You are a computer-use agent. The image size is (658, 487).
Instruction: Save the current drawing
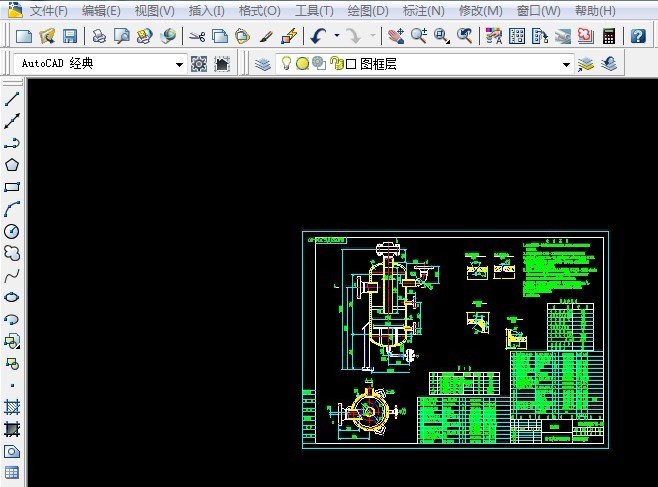(70, 36)
